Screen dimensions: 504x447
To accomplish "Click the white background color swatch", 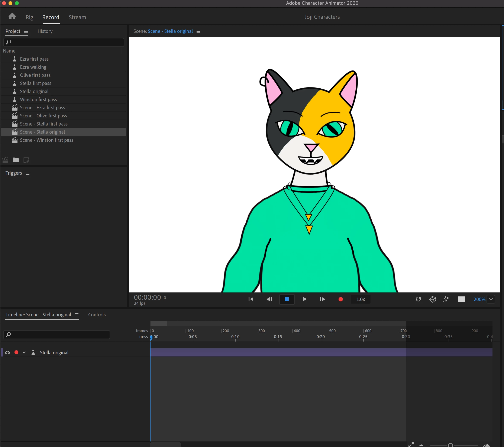I will click(461, 299).
